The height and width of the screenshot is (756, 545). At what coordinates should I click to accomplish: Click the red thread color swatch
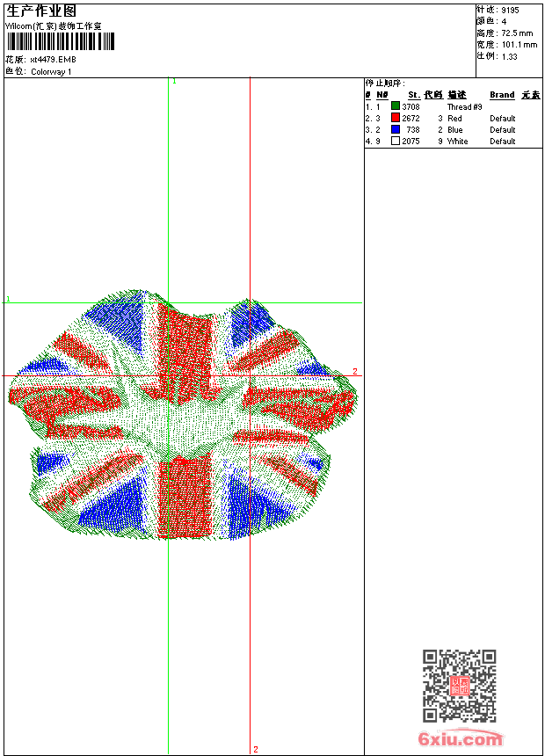pyautogui.click(x=396, y=118)
